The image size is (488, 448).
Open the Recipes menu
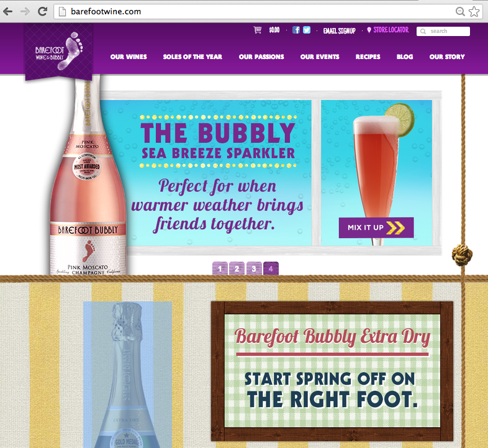pos(368,57)
